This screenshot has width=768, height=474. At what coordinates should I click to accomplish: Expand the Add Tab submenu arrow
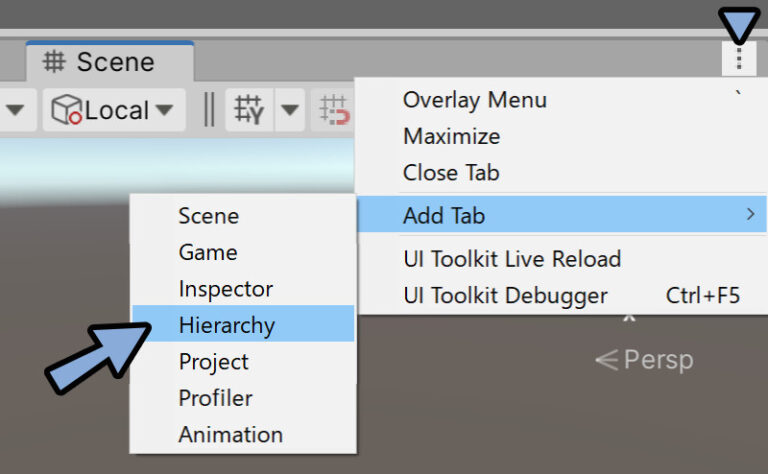pos(746,214)
